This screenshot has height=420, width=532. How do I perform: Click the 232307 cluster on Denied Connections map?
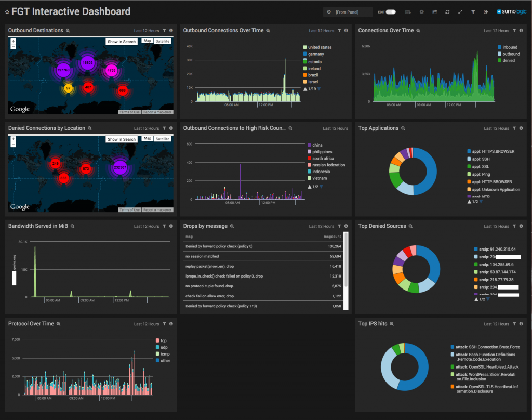(x=120, y=167)
